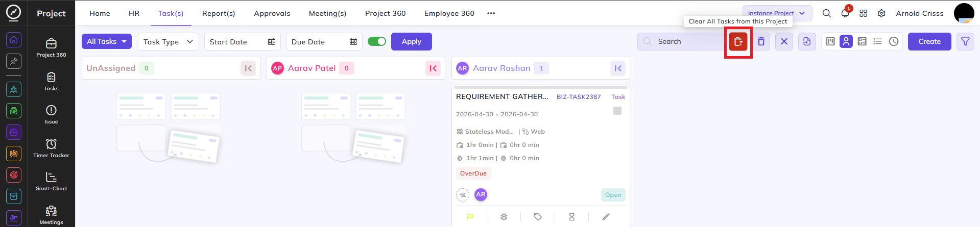
Task: Click the bug icon on task card
Action: (504, 217)
